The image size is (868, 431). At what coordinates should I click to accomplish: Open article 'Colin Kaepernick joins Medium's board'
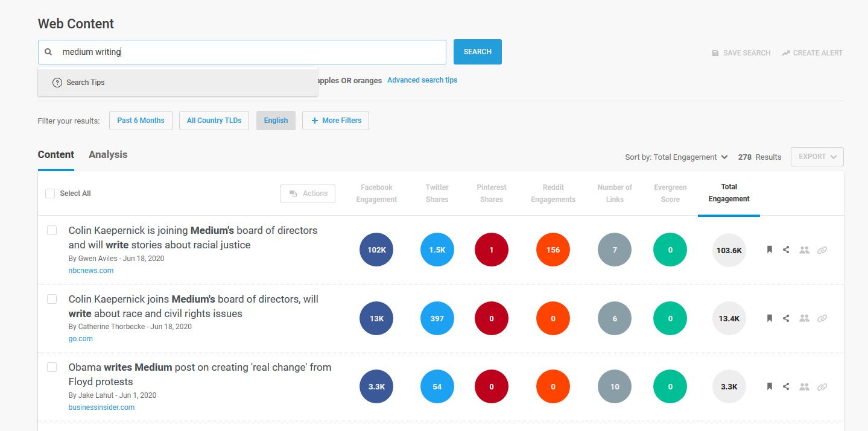pyautogui.click(x=194, y=306)
